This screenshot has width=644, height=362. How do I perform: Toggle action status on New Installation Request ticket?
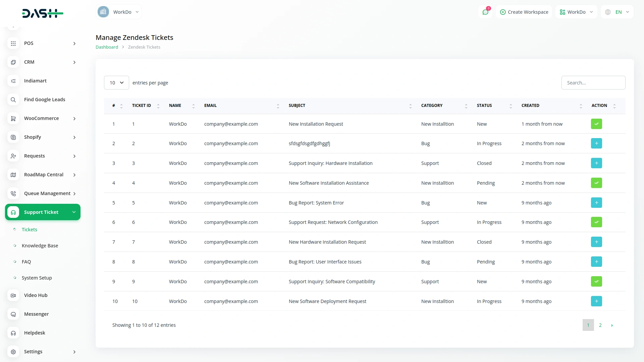click(x=596, y=124)
